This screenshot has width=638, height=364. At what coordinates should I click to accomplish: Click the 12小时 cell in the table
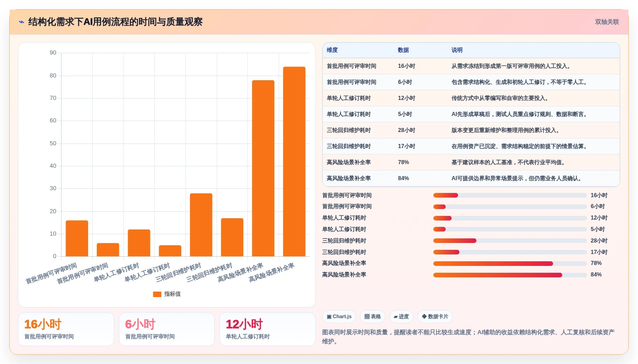click(407, 98)
